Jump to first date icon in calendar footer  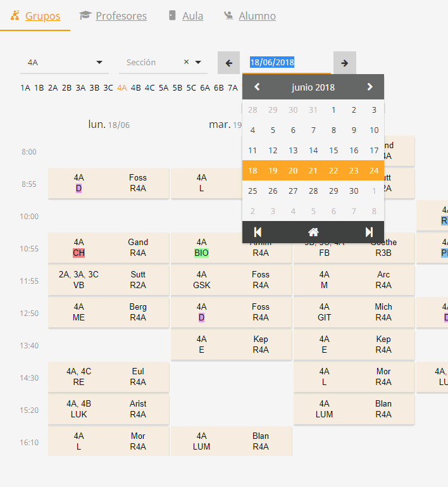click(258, 232)
